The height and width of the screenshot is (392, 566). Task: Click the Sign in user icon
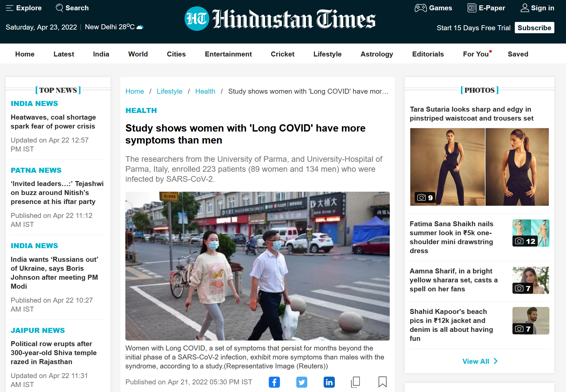click(524, 8)
